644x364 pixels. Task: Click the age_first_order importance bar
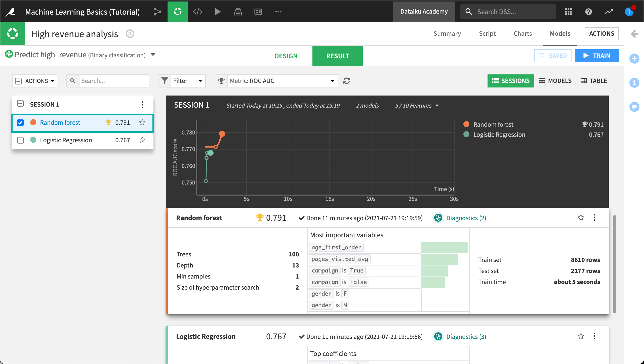444,248
